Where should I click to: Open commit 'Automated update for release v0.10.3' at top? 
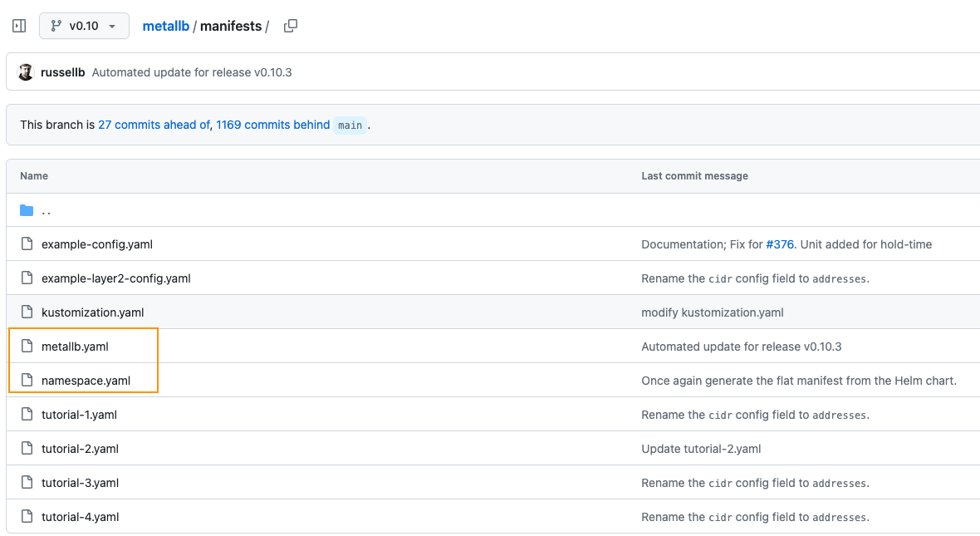(192, 72)
